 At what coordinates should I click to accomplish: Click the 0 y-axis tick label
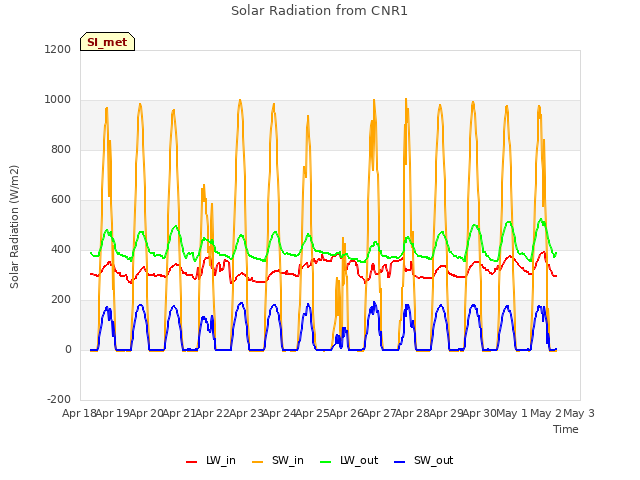68,349
